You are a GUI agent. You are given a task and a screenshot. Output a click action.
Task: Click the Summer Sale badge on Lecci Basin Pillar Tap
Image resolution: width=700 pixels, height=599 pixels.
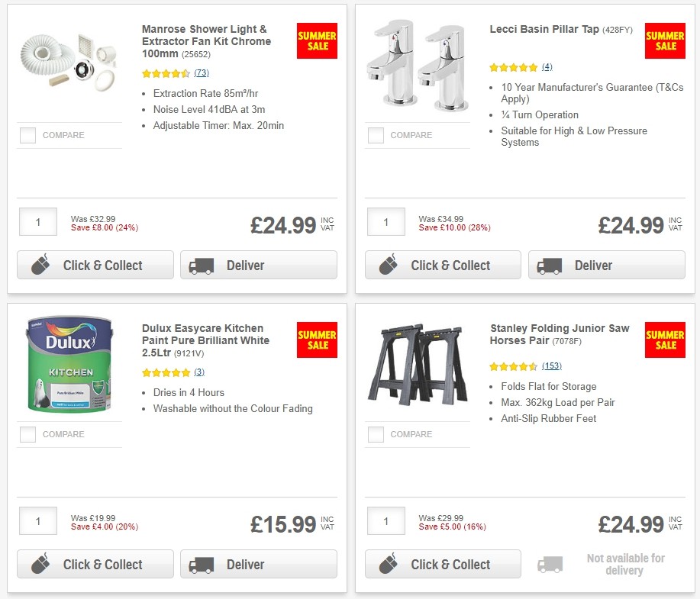(x=663, y=41)
